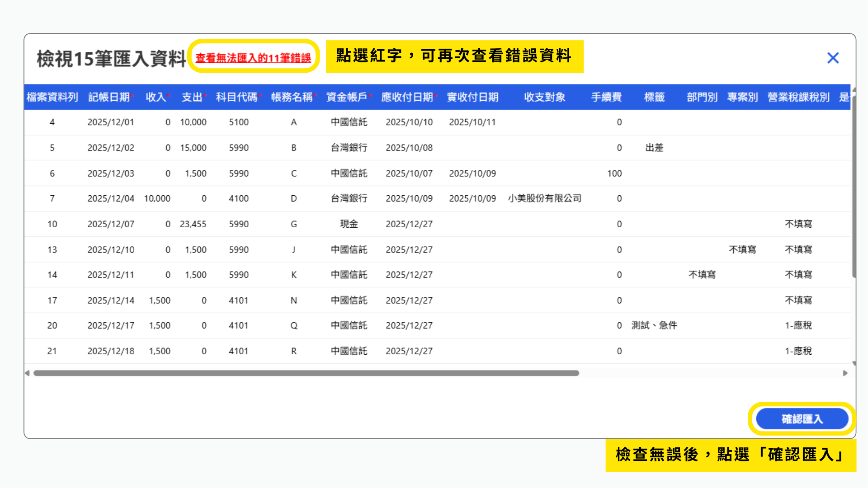Click the 營業稅課稅別 column header
This screenshot has width=868, height=488.
798,97
